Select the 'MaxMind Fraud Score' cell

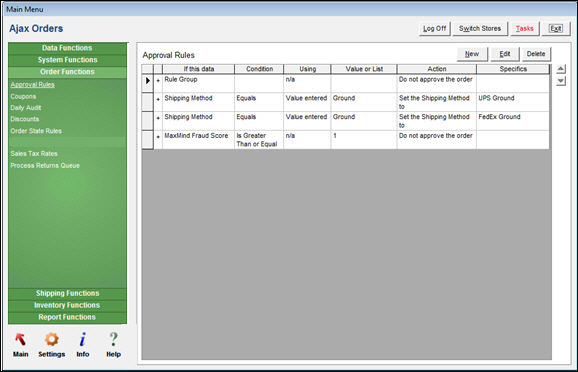click(x=198, y=140)
